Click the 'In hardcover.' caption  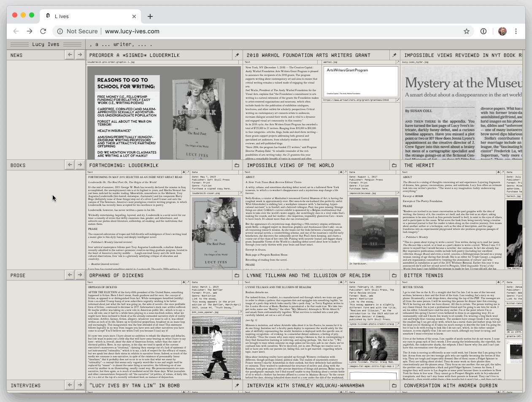click(358, 264)
